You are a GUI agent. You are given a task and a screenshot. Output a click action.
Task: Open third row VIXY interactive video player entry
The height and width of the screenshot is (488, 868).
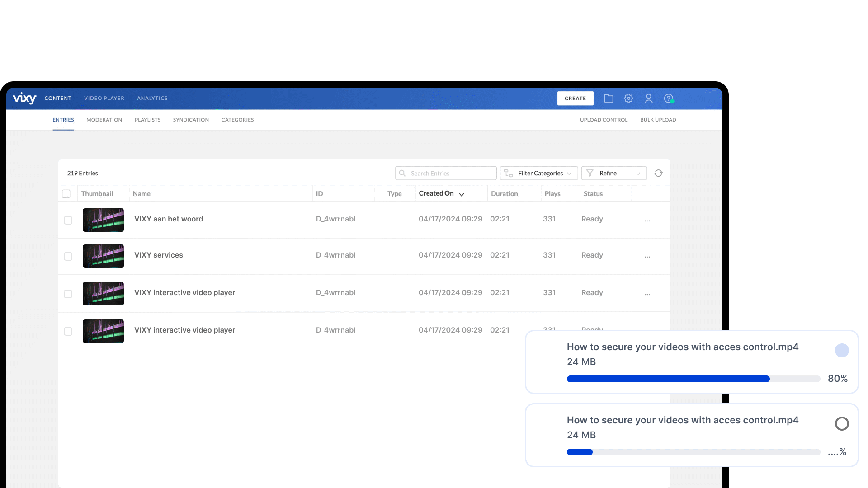(x=184, y=292)
